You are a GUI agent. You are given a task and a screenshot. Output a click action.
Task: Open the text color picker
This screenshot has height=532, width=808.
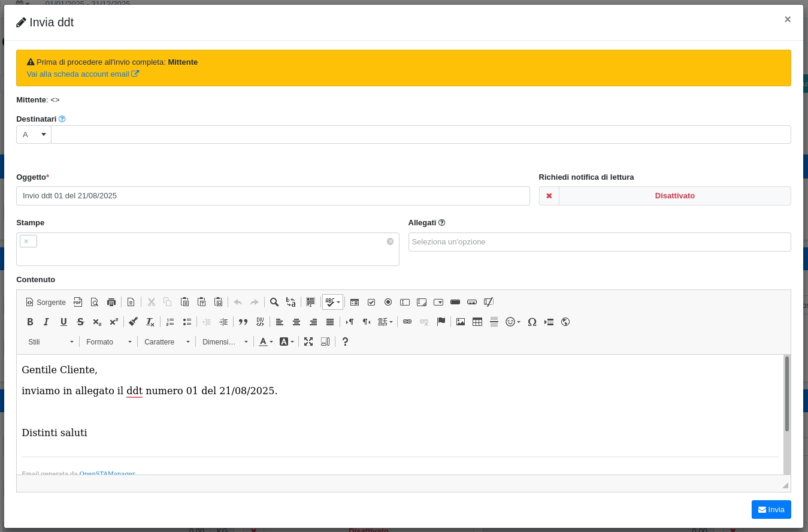265,341
